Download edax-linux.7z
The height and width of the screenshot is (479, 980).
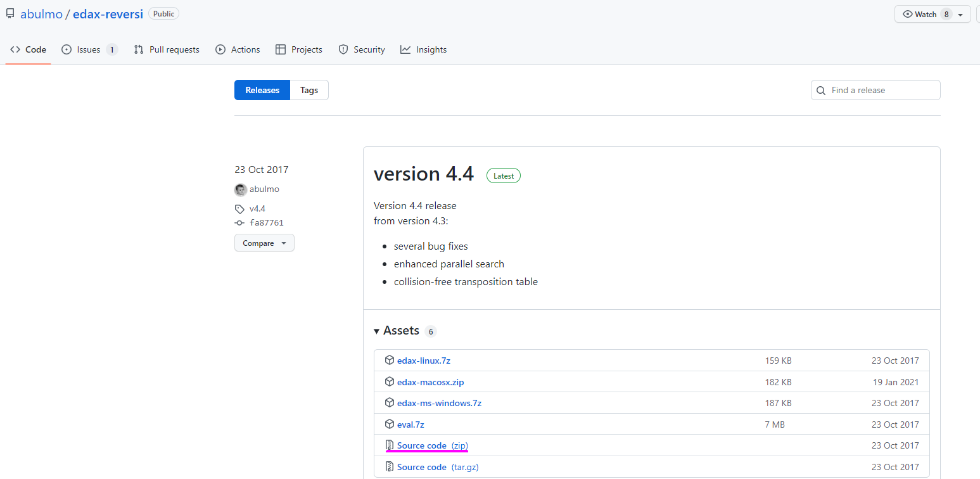pos(424,361)
